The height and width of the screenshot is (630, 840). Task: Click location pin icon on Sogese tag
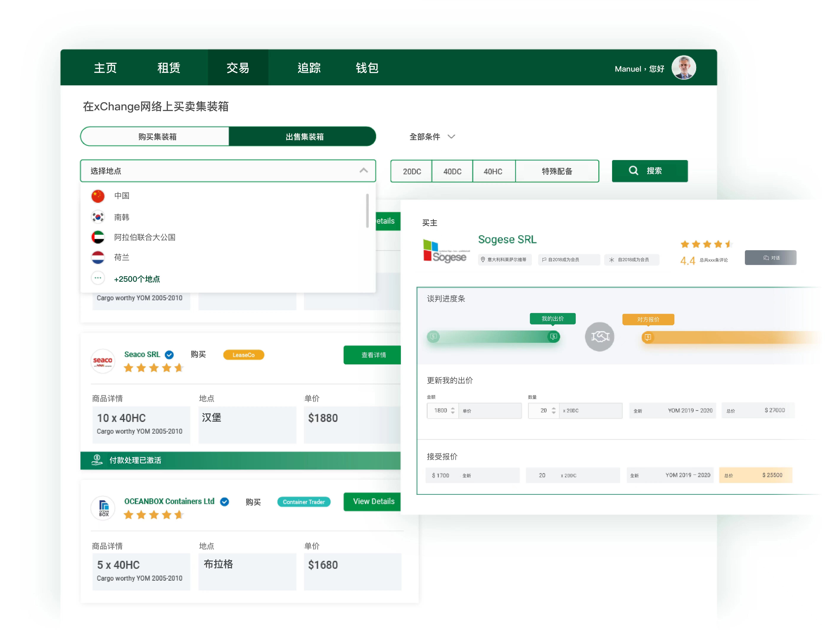483,260
